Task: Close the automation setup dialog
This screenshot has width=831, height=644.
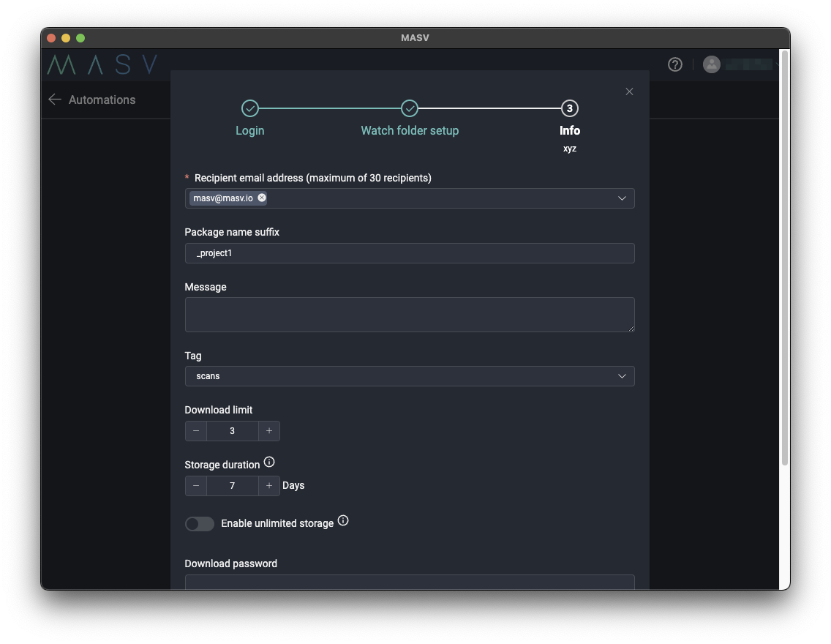Action: (629, 91)
